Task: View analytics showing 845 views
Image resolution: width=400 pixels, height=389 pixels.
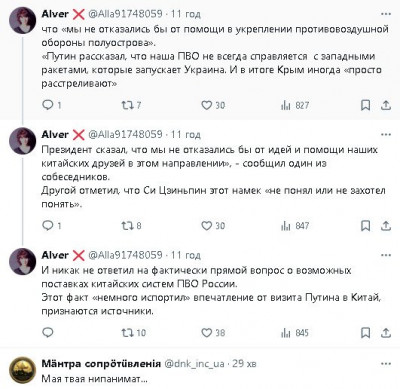Action: tap(295, 333)
